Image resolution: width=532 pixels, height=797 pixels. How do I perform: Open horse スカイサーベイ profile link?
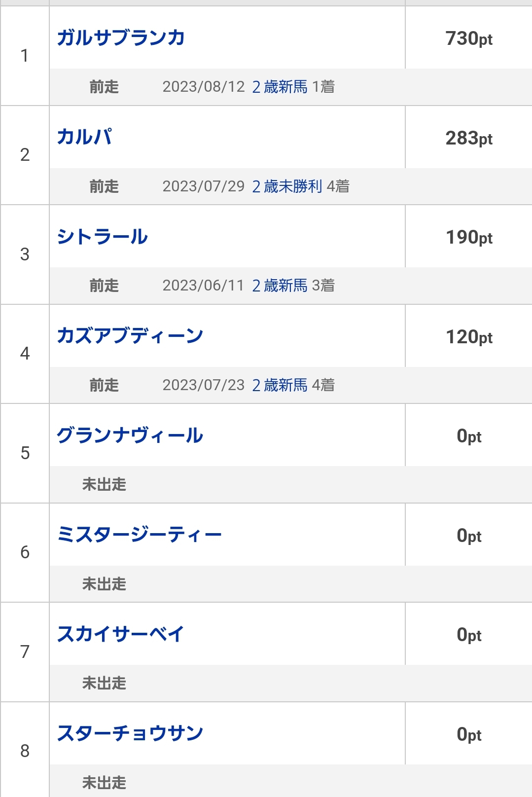click(x=121, y=634)
